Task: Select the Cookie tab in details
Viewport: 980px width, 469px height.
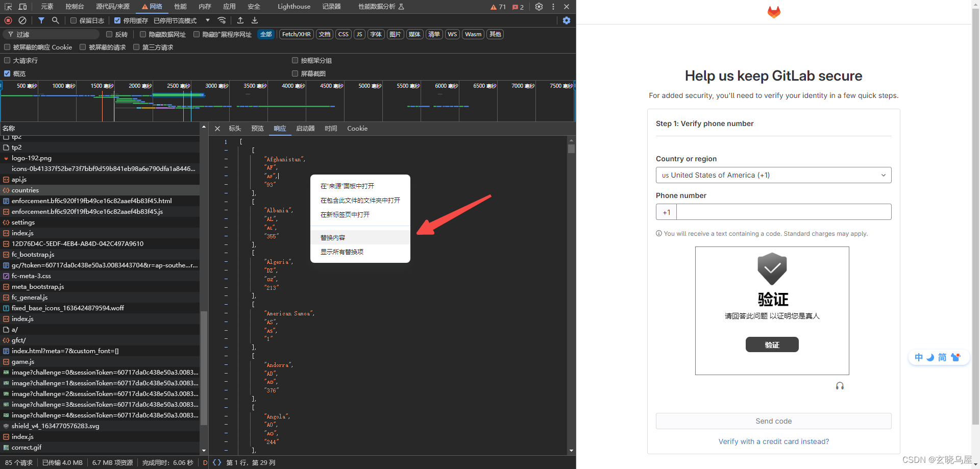Action: 357,129
